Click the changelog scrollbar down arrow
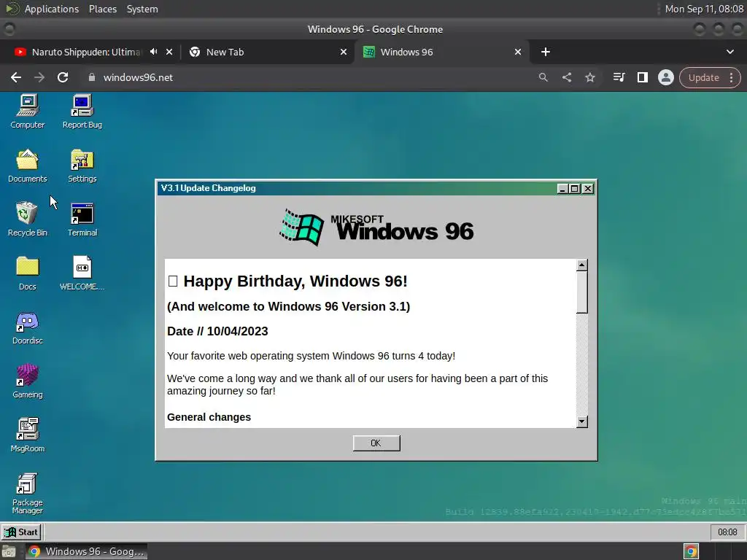This screenshot has width=747, height=560. (581, 421)
